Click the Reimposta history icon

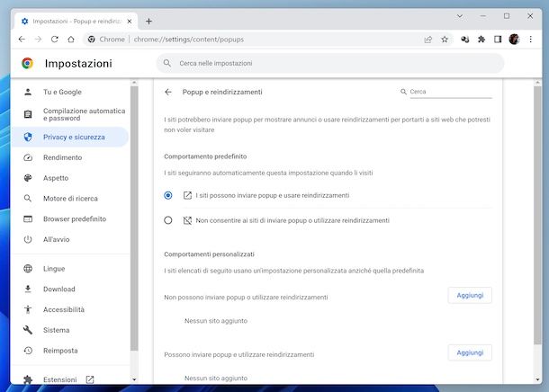pos(28,351)
